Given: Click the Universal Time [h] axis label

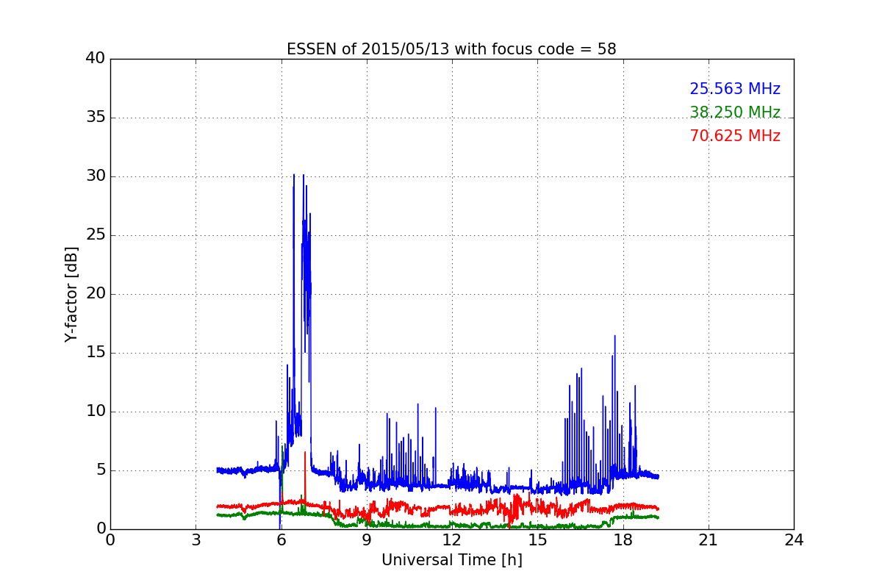Looking at the screenshot, I should click(451, 560).
